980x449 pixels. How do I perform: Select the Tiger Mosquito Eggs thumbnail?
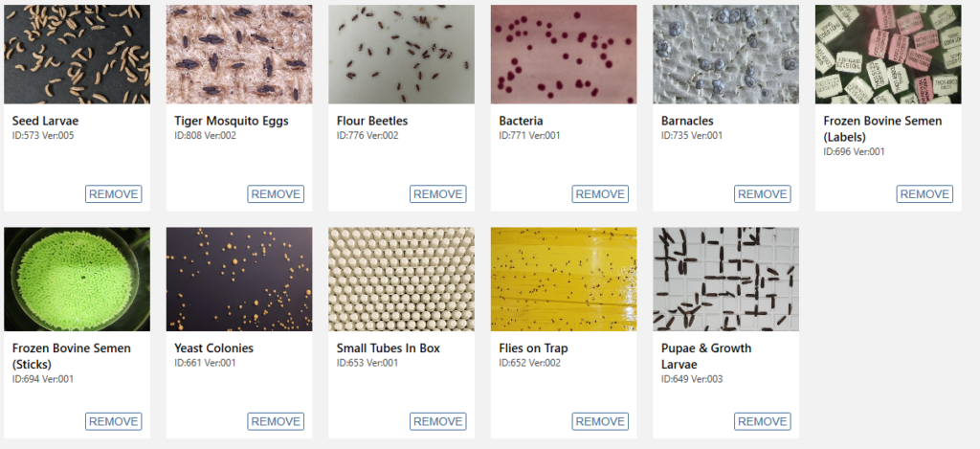(239, 55)
